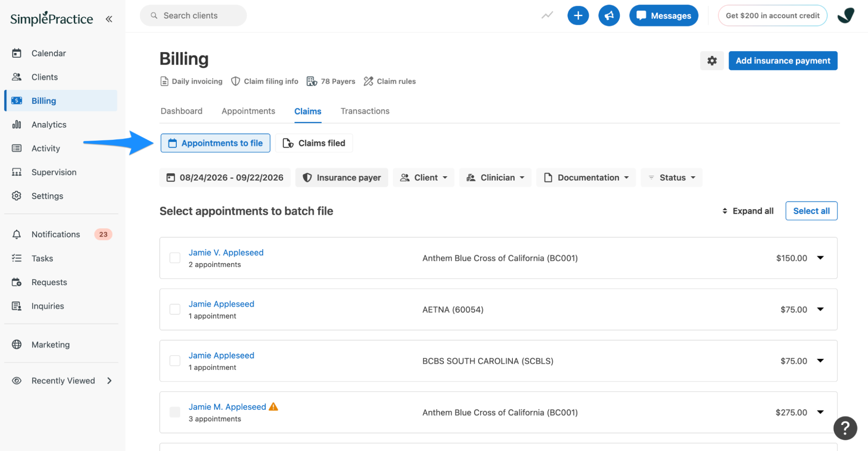Click Expand all appointments

748,211
